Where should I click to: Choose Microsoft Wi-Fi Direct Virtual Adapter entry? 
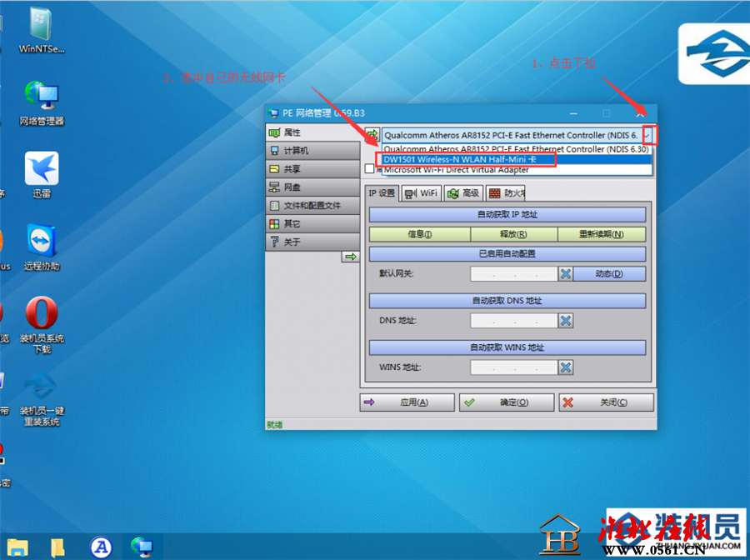[516, 169]
